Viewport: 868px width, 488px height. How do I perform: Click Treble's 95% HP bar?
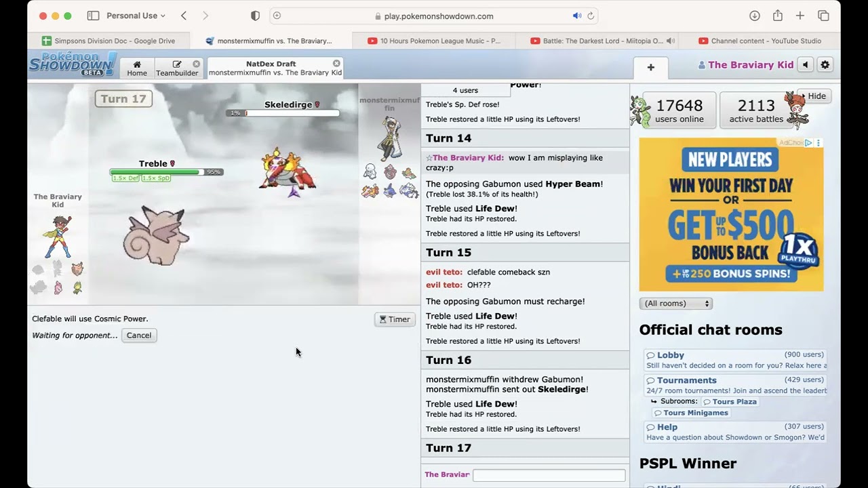coord(166,172)
